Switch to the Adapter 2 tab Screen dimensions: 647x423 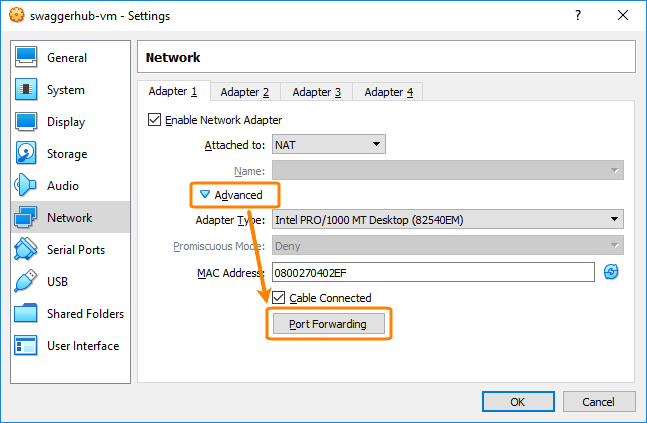coord(245,92)
